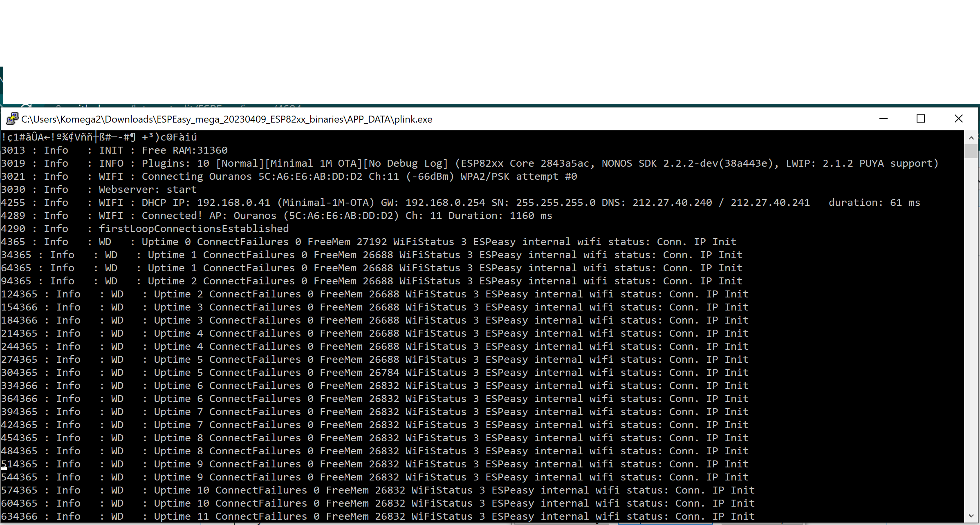Viewport: 980px width, 525px height.
Task: Close the plink.exe console window
Action: [x=958, y=118]
